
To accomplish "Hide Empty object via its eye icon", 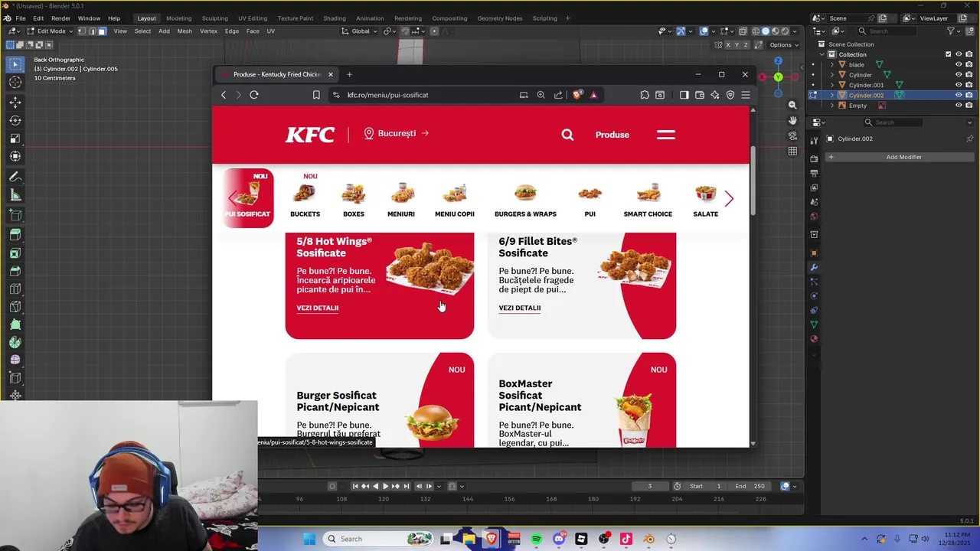I will (x=959, y=106).
